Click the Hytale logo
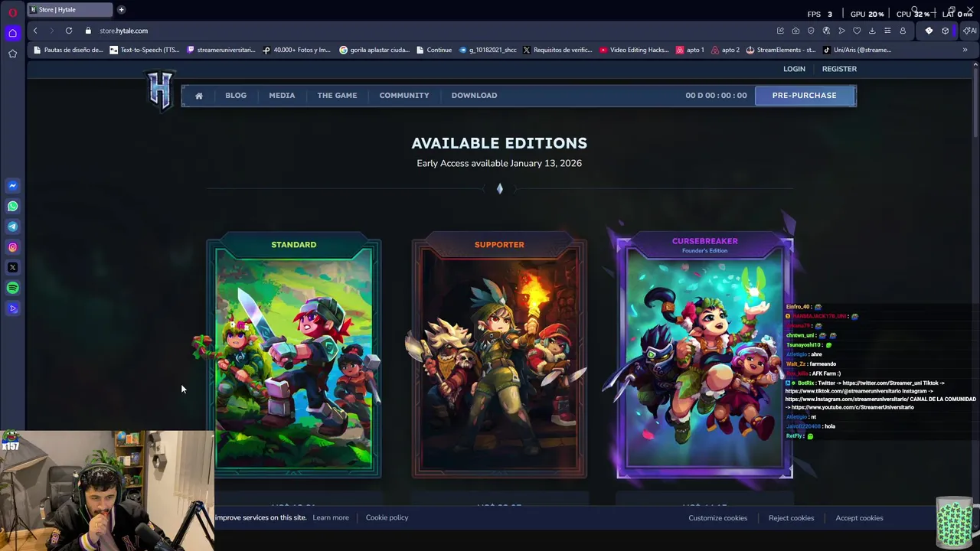The width and height of the screenshot is (980, 551). click(x=160, y=90)
